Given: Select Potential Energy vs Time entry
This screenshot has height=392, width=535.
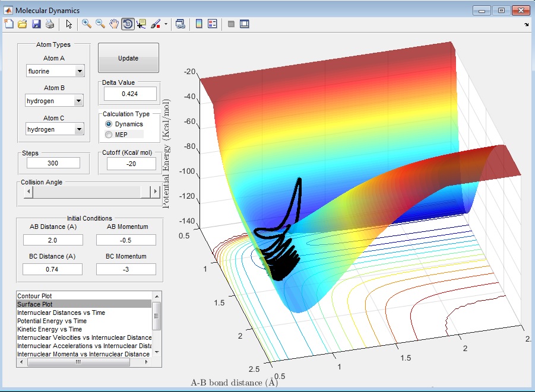Looking at the screenshot, I should pos(52,321).
